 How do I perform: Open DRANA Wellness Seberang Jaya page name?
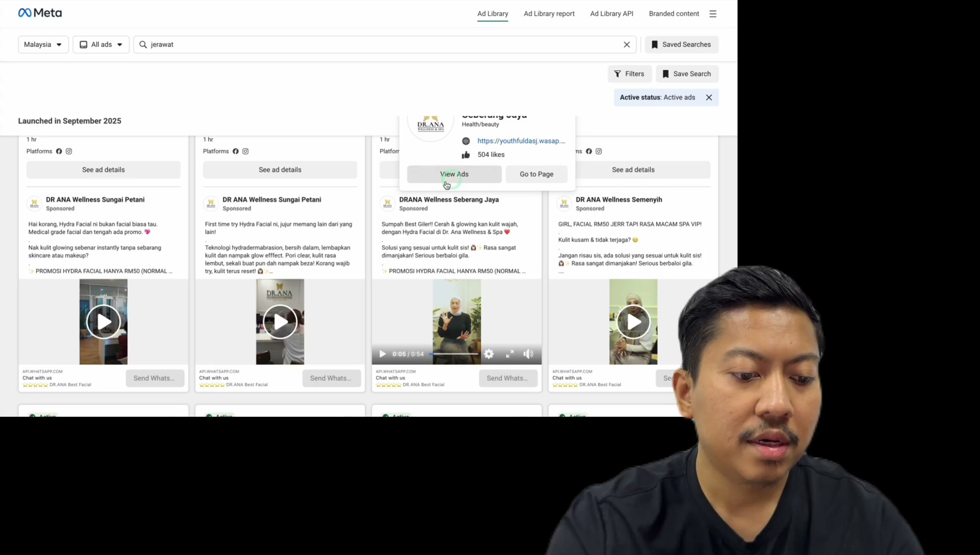tap(448, 199)
